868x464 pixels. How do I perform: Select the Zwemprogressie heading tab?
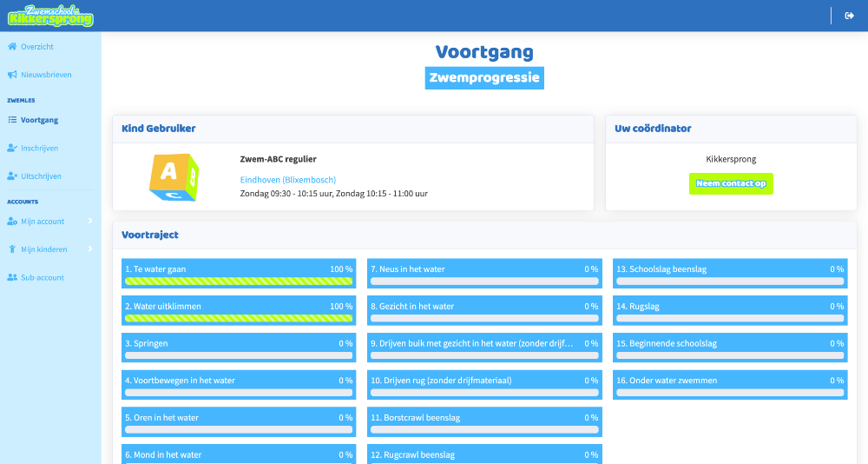[x=484, y=77]
